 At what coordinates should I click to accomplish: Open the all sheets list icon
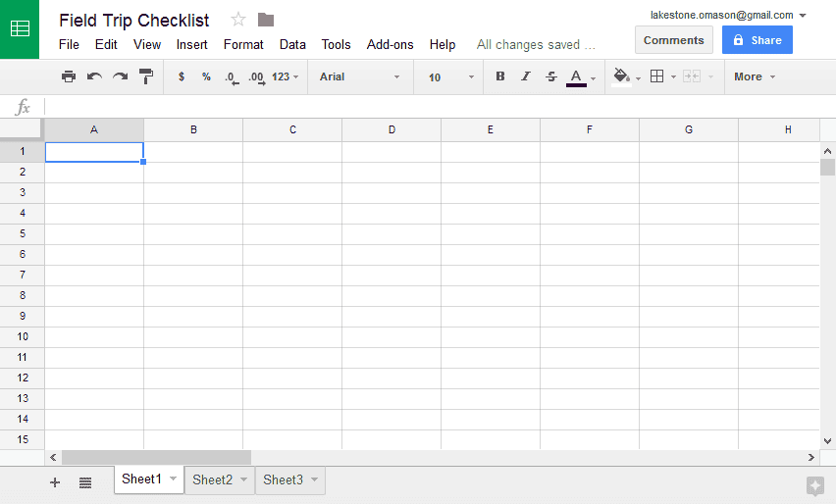(85, 482)
